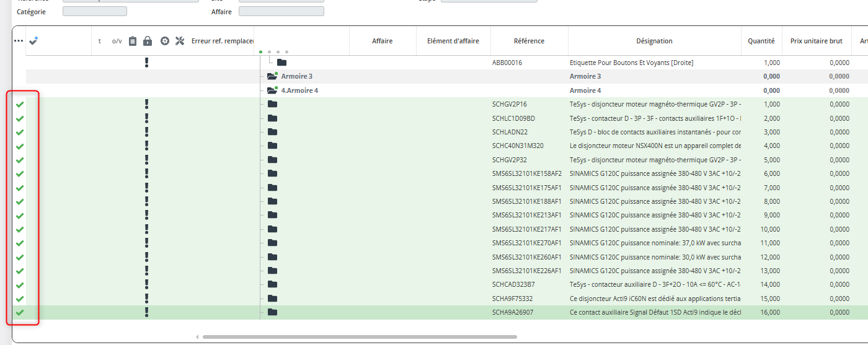The image size is (868, 345).
Task: Click the wrench and screwdriver tools header icon
Action: 180,41
